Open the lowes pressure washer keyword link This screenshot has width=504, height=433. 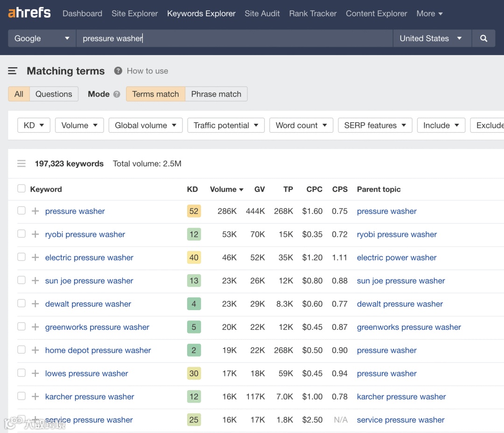86,373
